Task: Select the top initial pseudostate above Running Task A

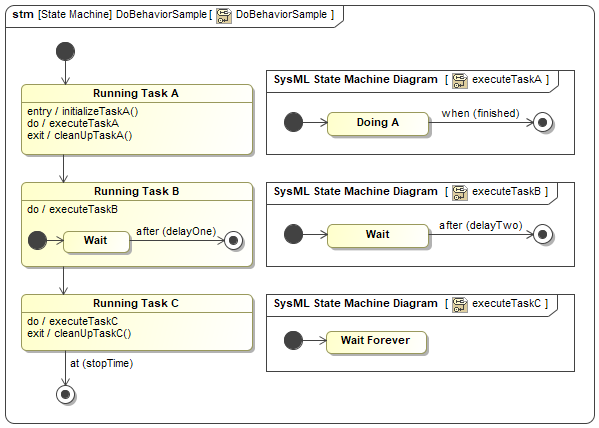Action: point(65,51)
